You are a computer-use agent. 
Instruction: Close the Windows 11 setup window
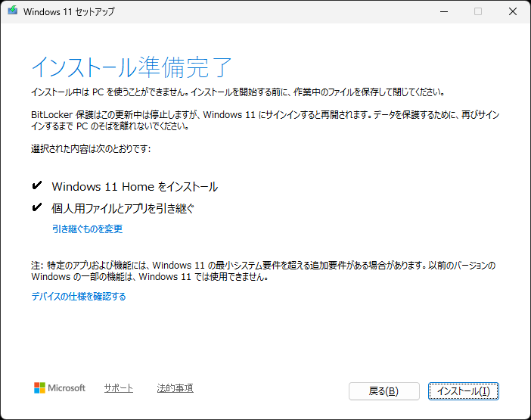point(513,11)
